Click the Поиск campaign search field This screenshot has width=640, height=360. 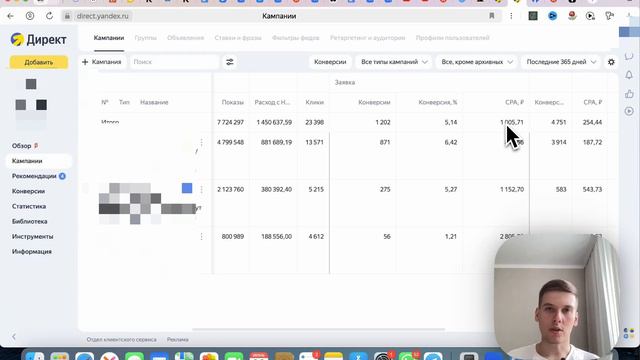pyautogui.click(x=174, y=62)
